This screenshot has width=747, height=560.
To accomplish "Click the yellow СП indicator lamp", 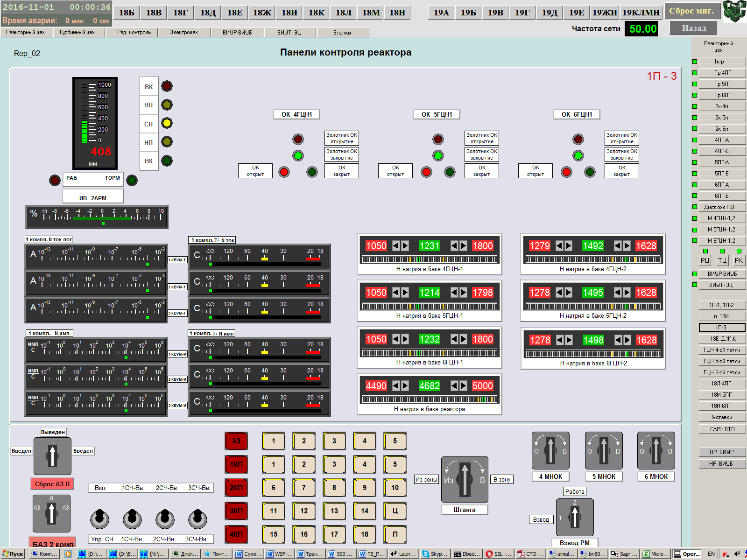I will [x=167, y=123].
